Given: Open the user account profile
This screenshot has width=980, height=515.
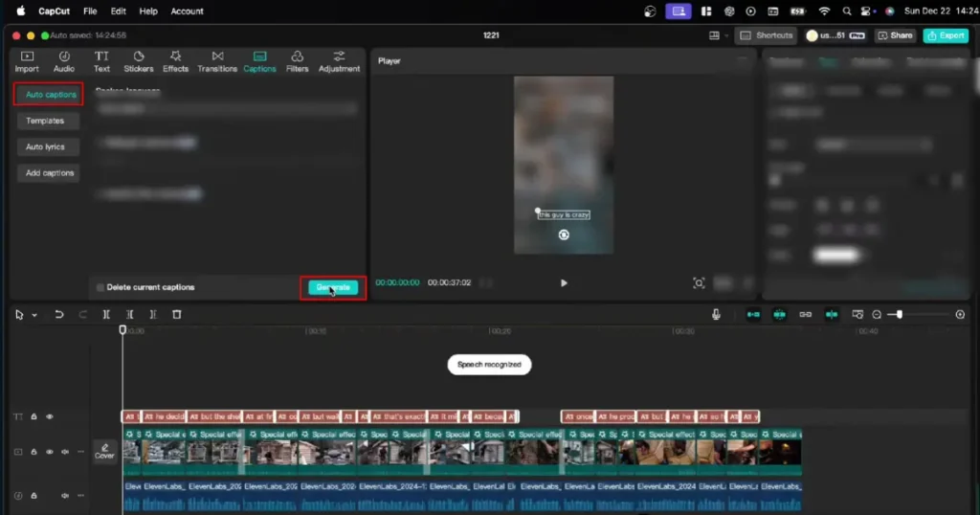Looking at the screenshot, I should [835, 35].
